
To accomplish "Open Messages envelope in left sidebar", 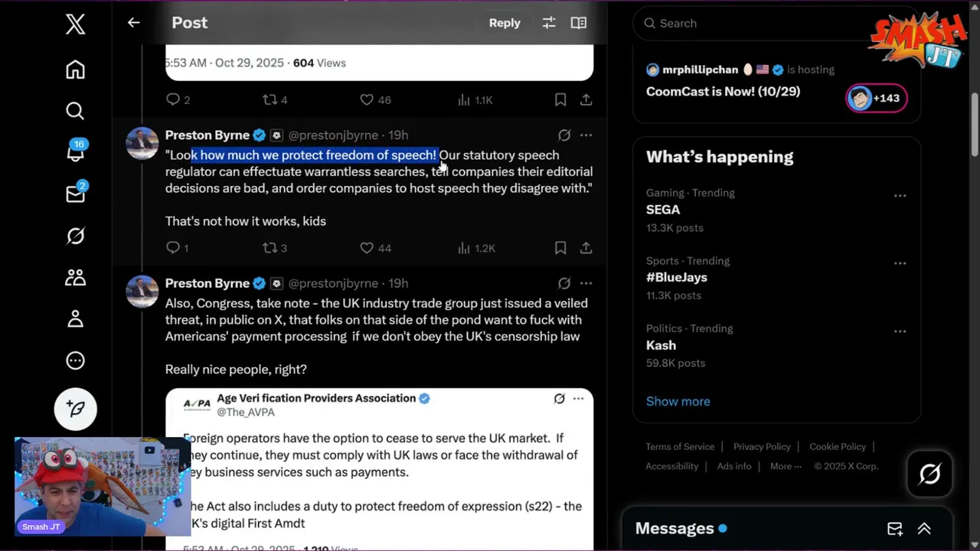I will (75, 194).
